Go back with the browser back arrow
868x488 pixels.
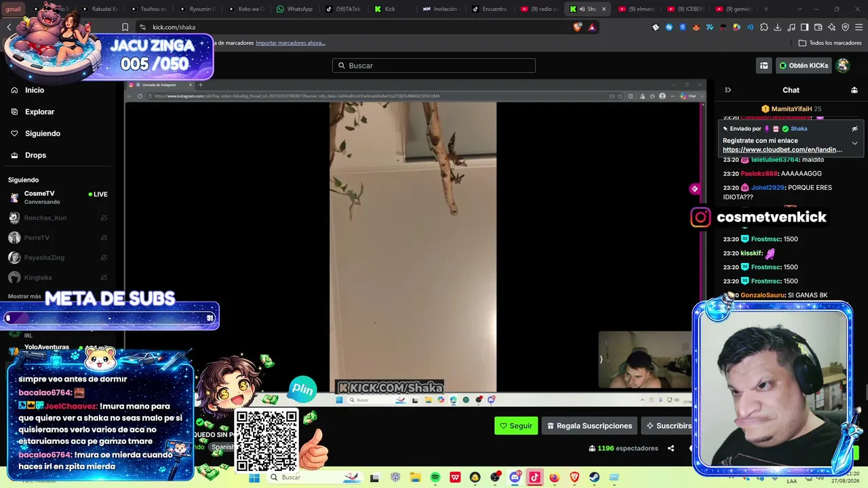click(x=9, y=27)
